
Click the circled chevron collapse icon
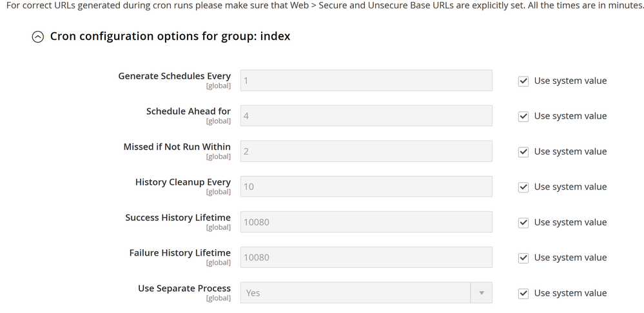coord(38,37)
